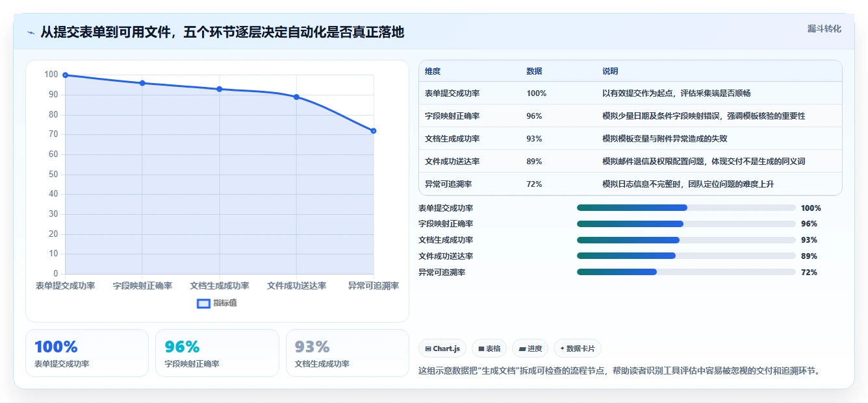Click the 字段映射正确率 progress bar
This screenshot has height=403, width=868.
[x=686, y=224]
